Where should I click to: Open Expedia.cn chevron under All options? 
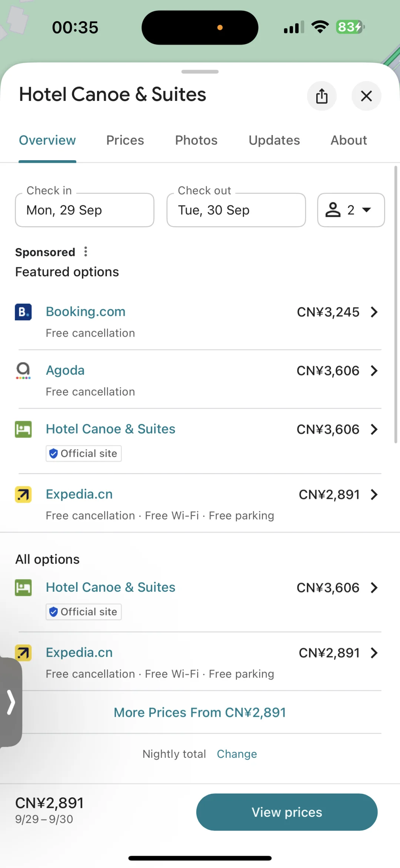coord(374,653)
